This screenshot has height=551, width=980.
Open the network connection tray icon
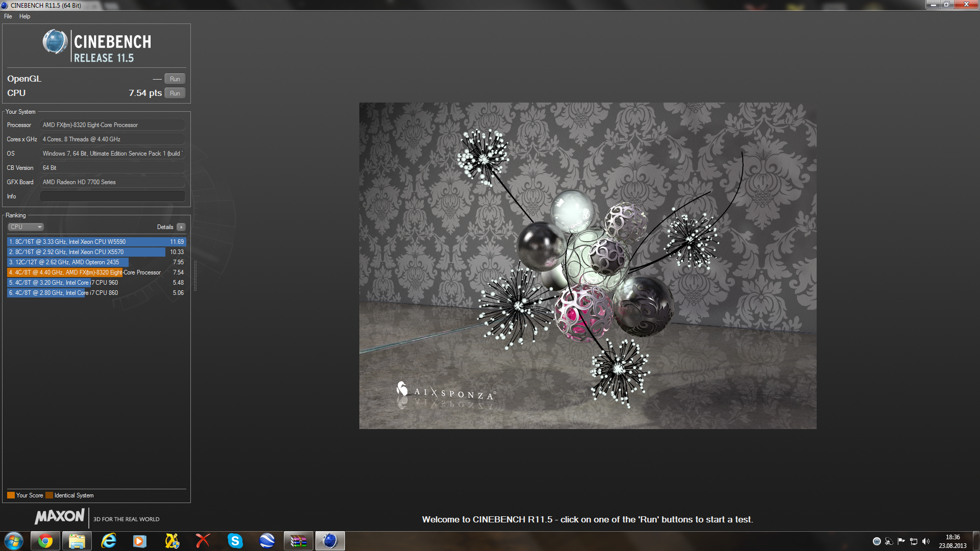[914, 541]
